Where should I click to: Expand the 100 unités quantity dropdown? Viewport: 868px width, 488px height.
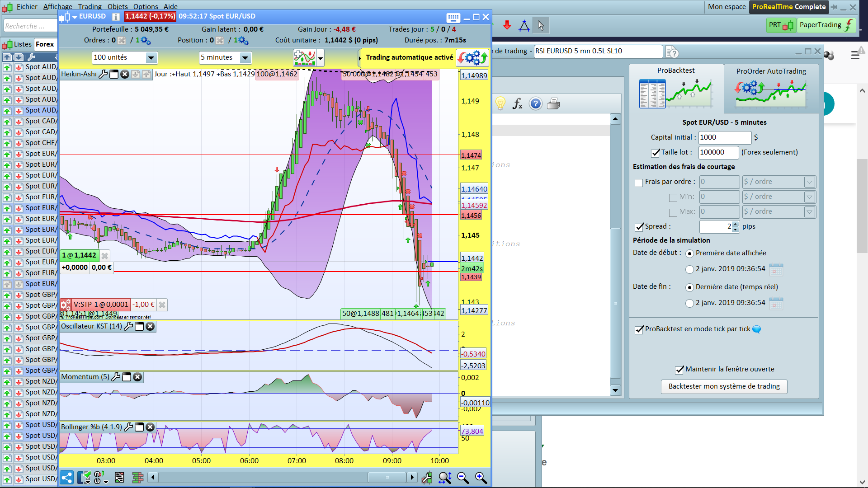tap(151, 58)
